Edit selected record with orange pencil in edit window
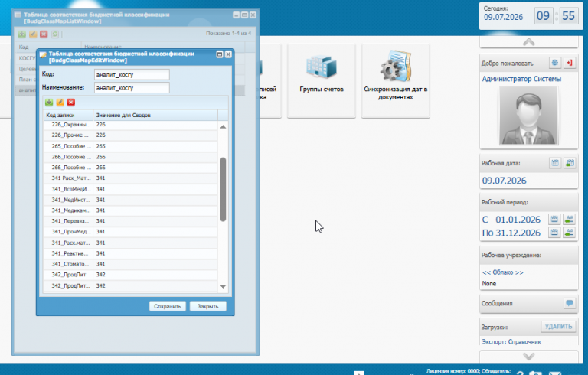The width and height of the screenshot is (588, 375). click(60, 103)
